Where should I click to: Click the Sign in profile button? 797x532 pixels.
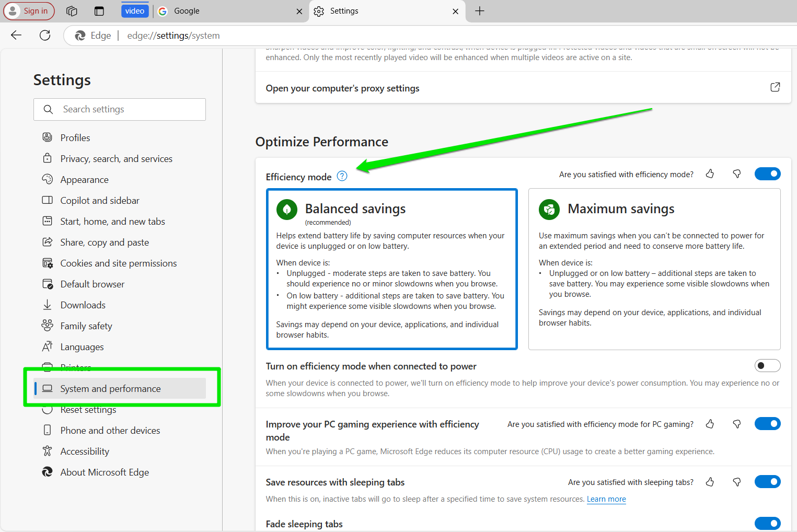pos(29,11)
